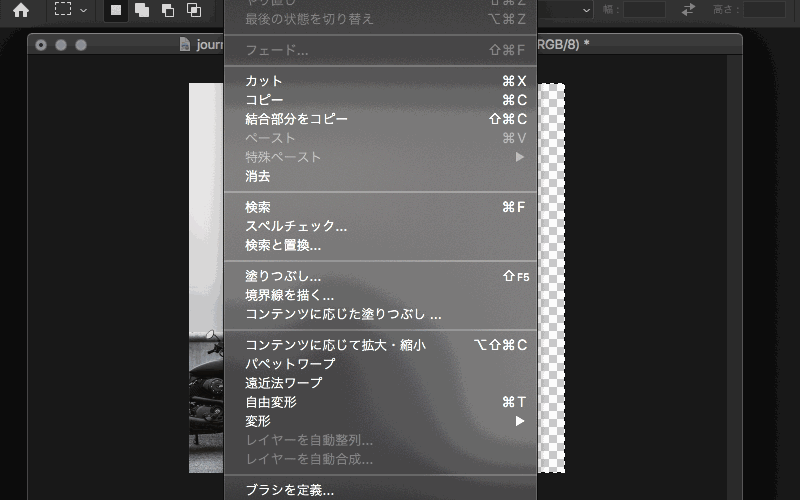Select 検索と置換... menu item
Screen dimensions: 800x500
pyautogui.click(x=381, y=245)
